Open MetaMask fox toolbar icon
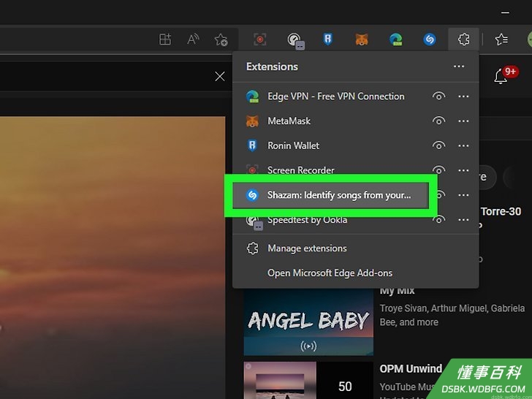 click(362, 39)
